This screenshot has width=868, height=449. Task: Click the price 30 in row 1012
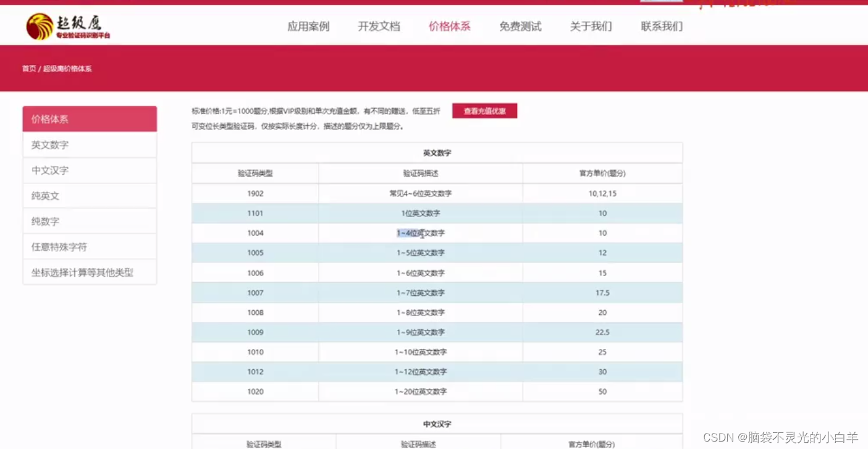(602, 372)
